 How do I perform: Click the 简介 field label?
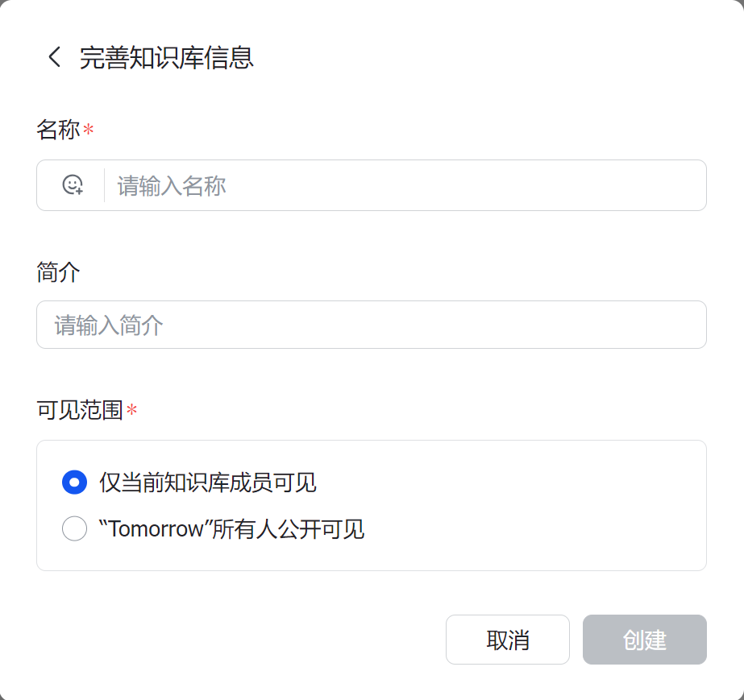[x=58, y=272]
